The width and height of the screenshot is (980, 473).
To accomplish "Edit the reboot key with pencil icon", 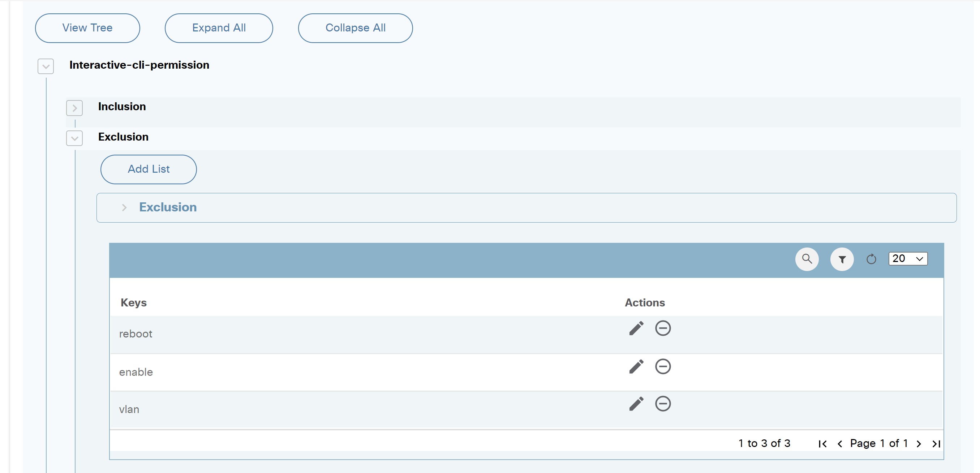I will pos(636,328).
